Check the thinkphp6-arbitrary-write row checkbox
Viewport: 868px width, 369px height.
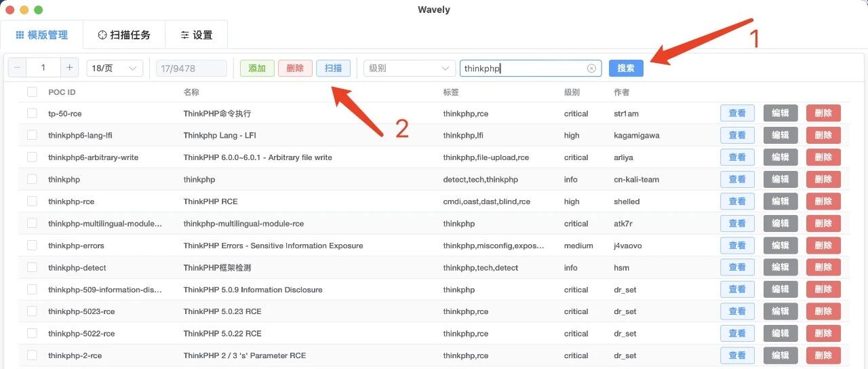[32, 157]
